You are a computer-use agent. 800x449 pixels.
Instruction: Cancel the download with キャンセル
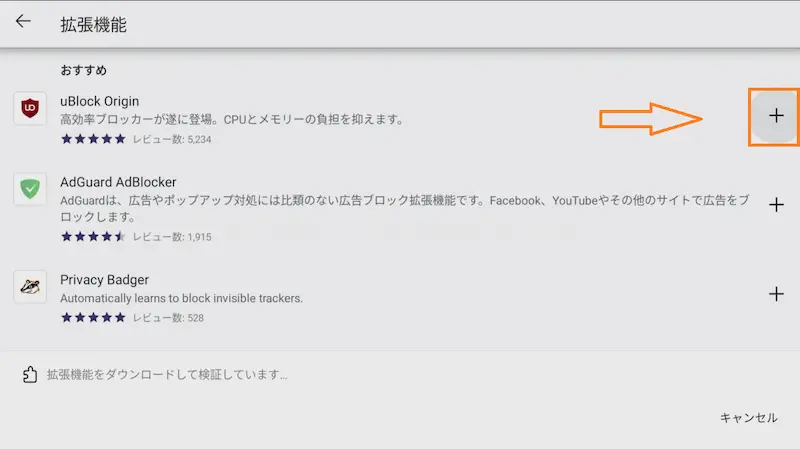748,418
